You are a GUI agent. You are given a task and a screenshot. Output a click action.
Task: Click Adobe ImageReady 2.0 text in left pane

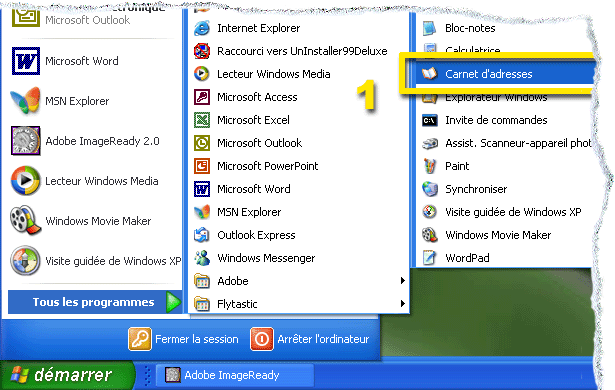[x=102, y=141]
